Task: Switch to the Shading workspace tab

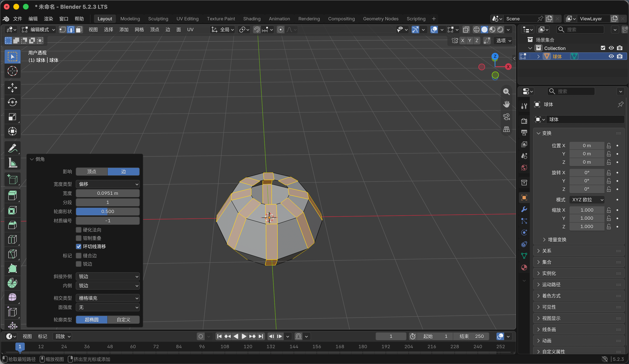Action: 252,19
